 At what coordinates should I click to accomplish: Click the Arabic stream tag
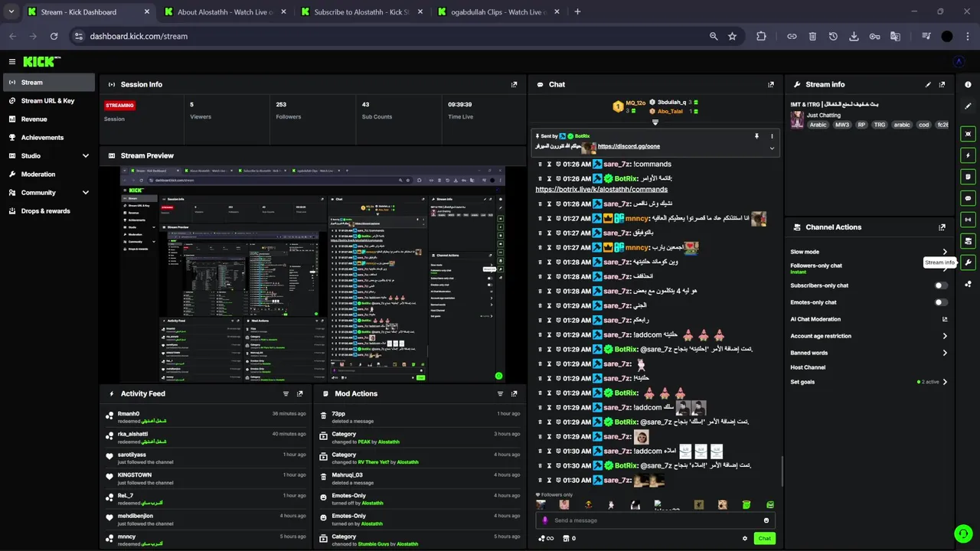818,125
